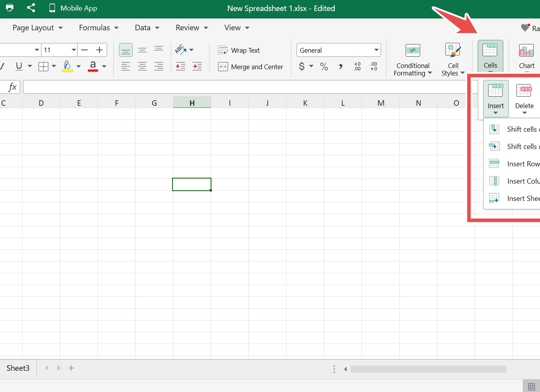Decrease indent icon
The image size is (540, 392).
[180, 66]
